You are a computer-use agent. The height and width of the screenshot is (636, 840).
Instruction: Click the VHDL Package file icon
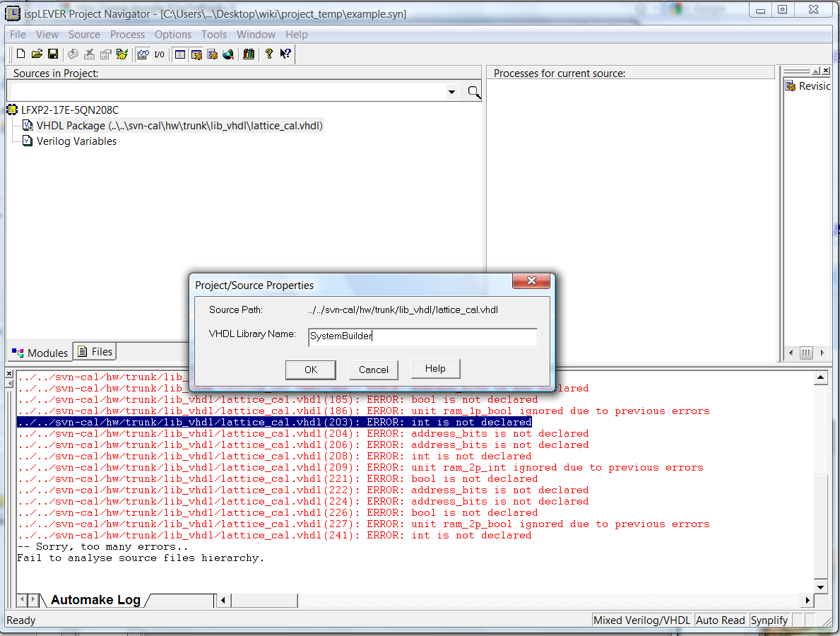(x=28, y=125)
